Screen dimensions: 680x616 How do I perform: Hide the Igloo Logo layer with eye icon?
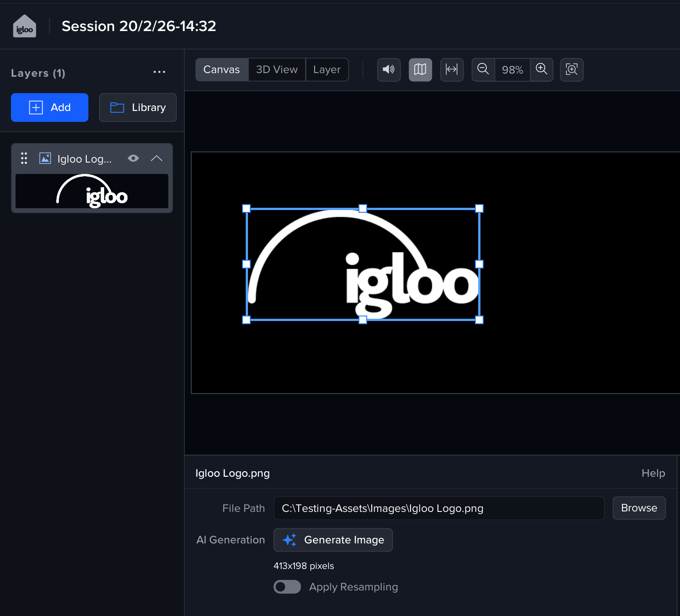coord(133,158)
